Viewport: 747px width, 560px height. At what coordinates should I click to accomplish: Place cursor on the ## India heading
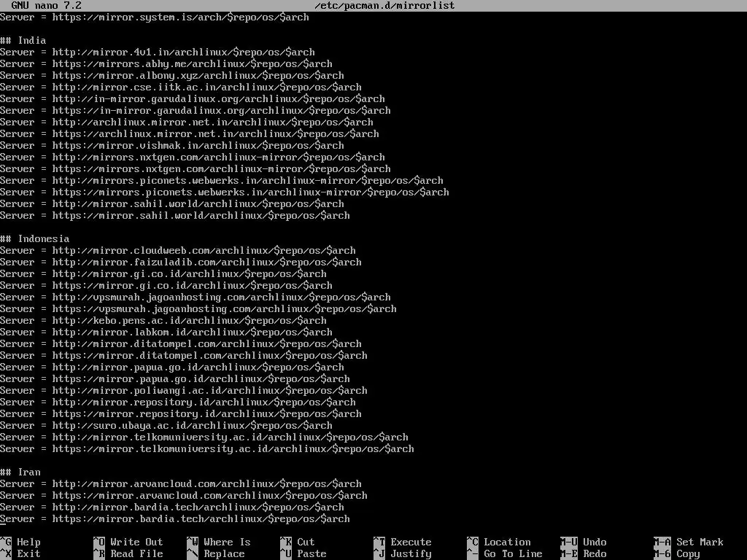(23, 41)
